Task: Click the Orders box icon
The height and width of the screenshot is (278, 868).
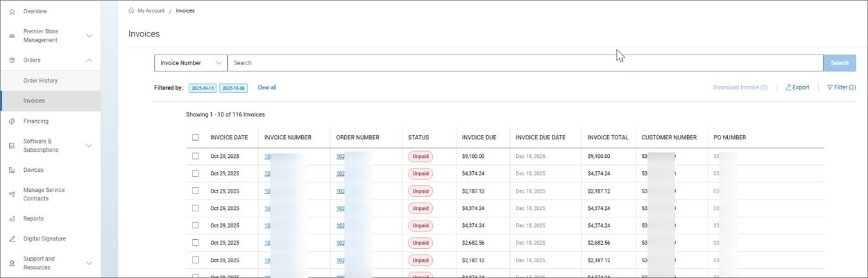Action: point(12,60)
